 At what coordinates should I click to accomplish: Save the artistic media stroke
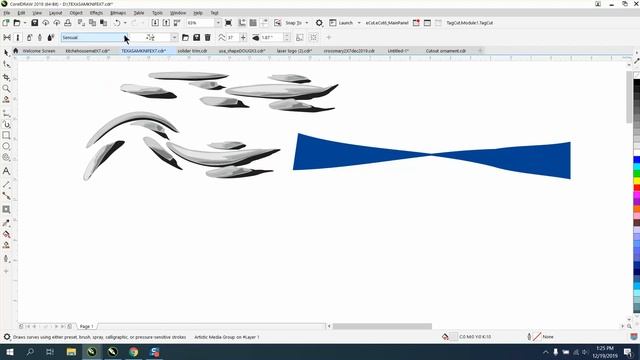(196, 38)
